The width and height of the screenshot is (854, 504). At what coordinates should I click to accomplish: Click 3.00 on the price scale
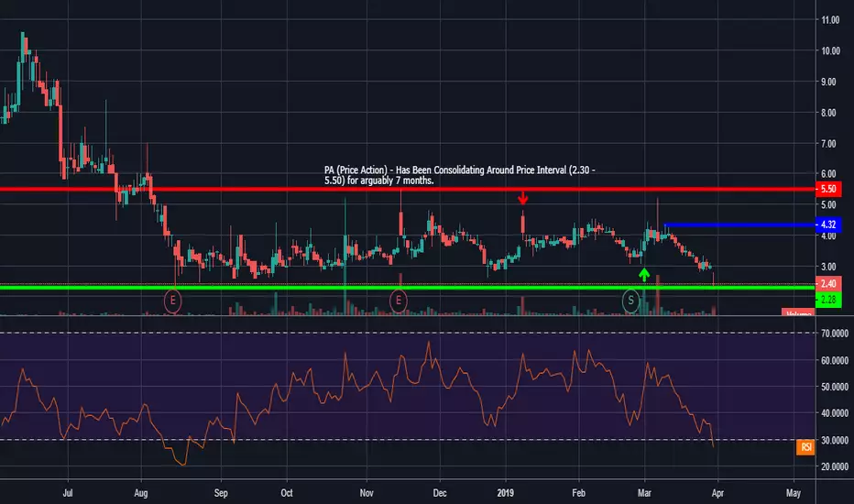(829, 267)
